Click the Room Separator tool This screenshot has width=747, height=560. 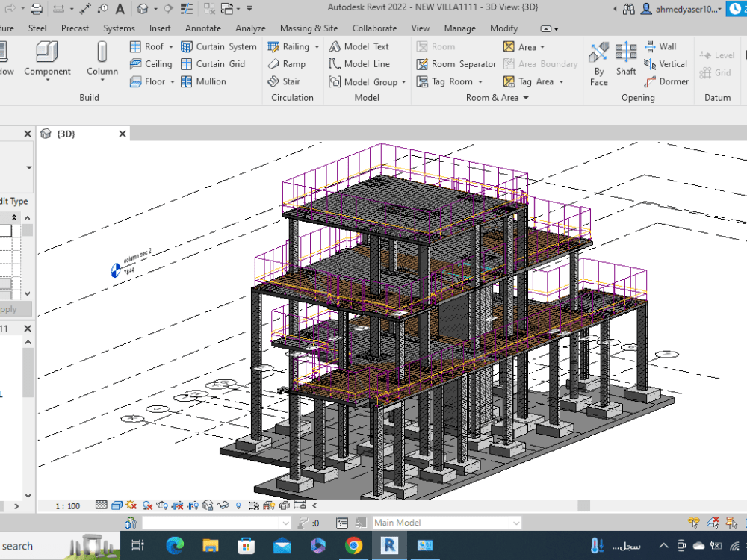click(456, 63)
